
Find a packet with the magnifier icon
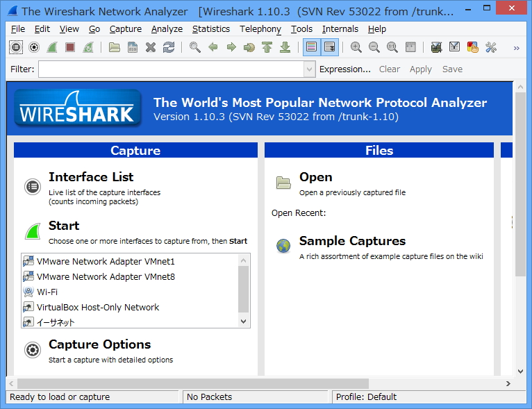point(194,47)
